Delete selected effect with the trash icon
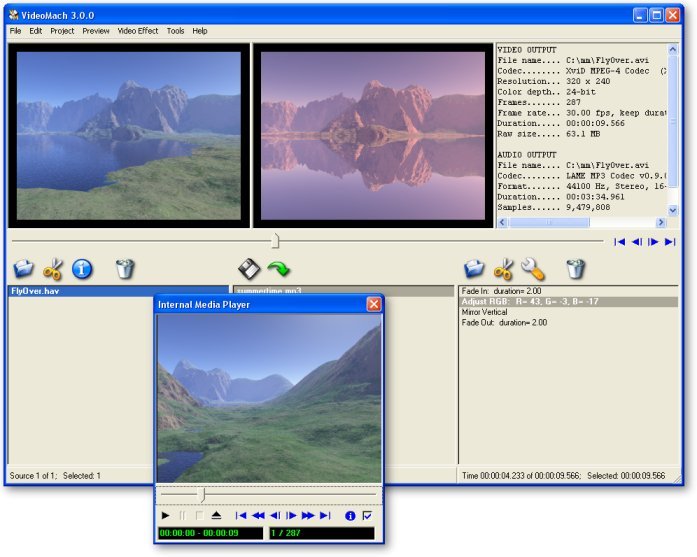 pos(575,269)
